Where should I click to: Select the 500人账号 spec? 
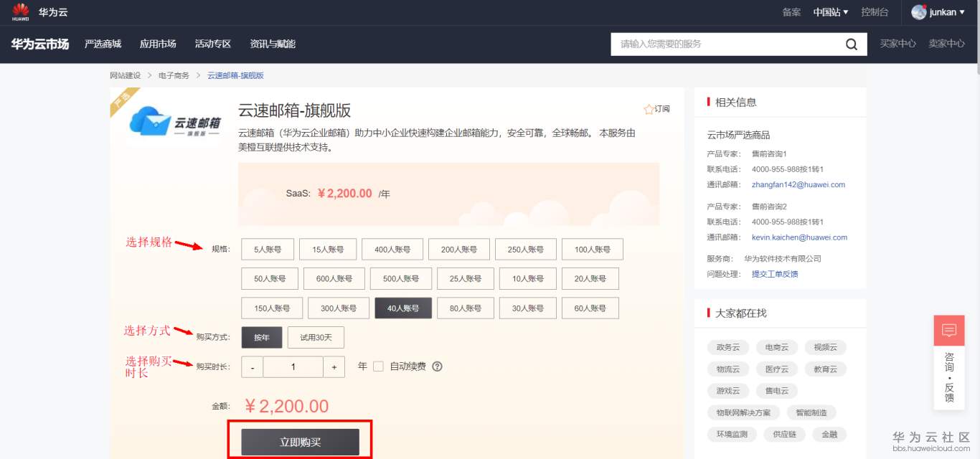(401, 279)
